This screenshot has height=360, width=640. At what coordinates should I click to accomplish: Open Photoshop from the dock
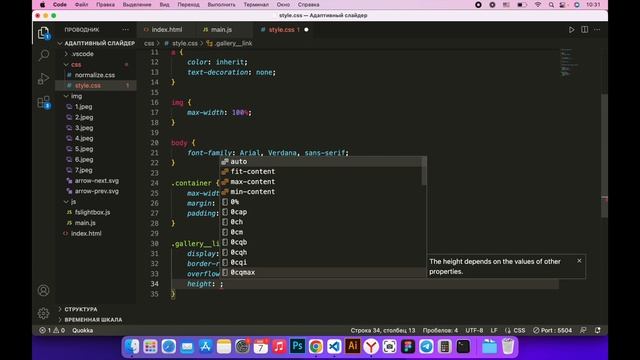[x=298, y=347]
